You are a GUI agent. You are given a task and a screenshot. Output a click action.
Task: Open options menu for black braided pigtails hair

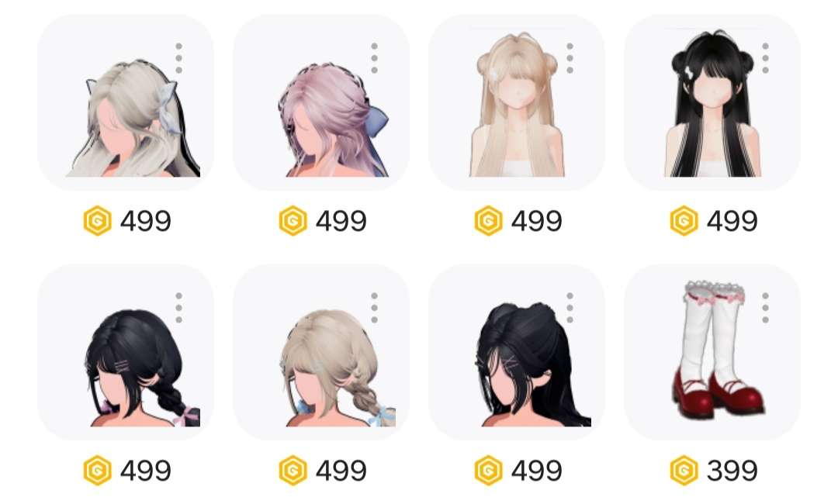point(178,308)
